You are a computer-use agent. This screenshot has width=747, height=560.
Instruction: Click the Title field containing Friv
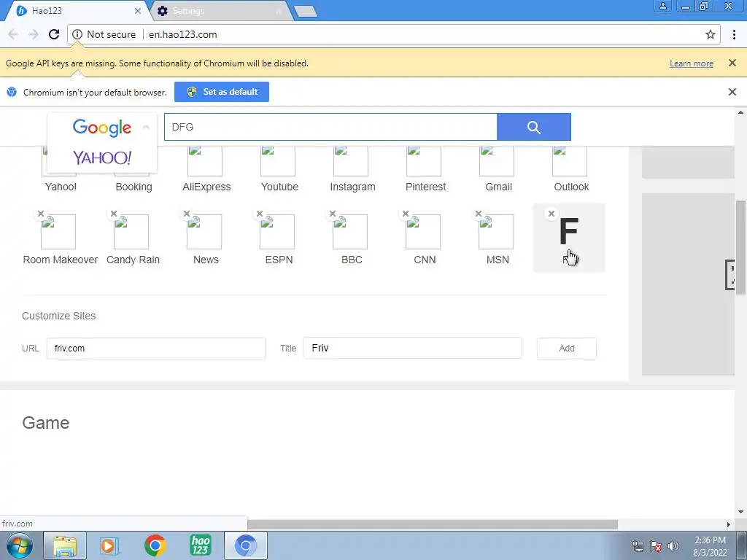point(413,348)
